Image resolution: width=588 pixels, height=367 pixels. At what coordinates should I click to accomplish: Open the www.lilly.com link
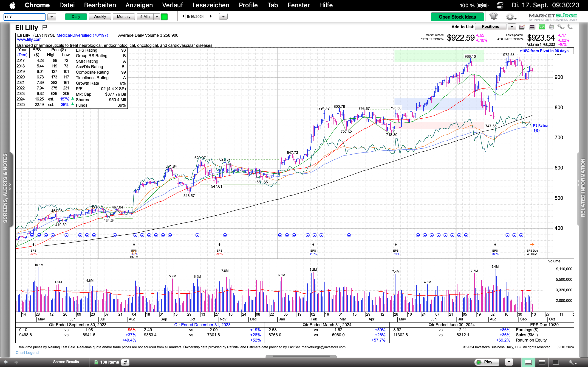point(29,39)
